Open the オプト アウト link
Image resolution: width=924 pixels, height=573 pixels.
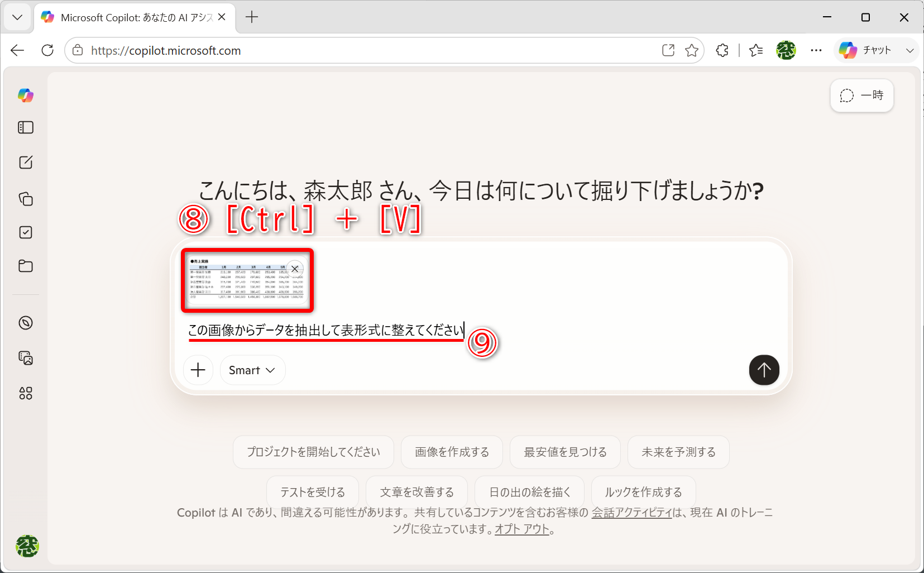point(523,529)
